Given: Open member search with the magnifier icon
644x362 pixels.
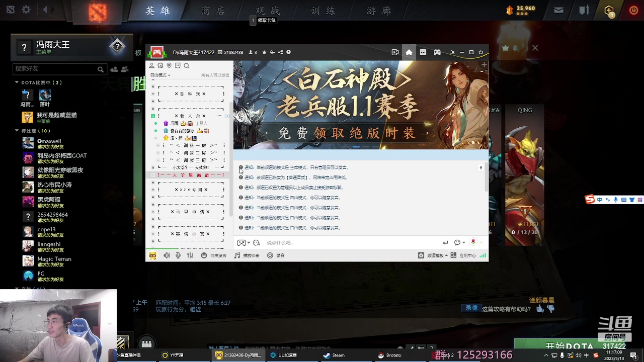Looking at the screenshot, I should tap(186, 65).
